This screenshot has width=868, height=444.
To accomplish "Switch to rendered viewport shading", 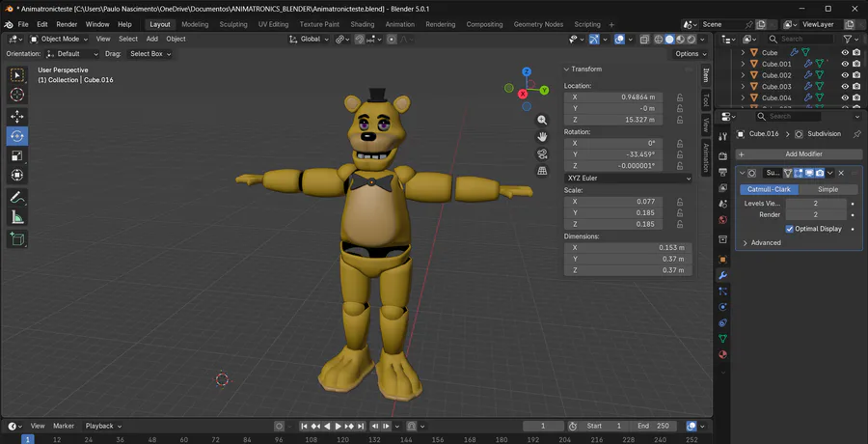I will (691, 40).
